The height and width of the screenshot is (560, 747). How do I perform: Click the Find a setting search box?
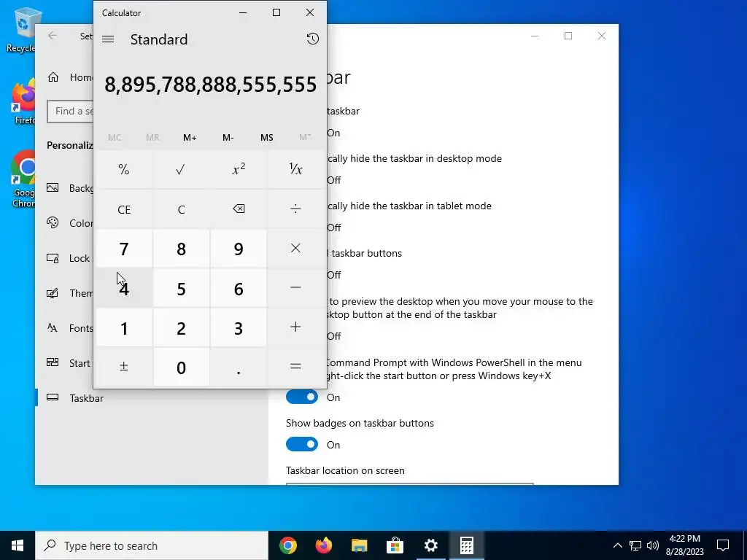click(70, 111)
